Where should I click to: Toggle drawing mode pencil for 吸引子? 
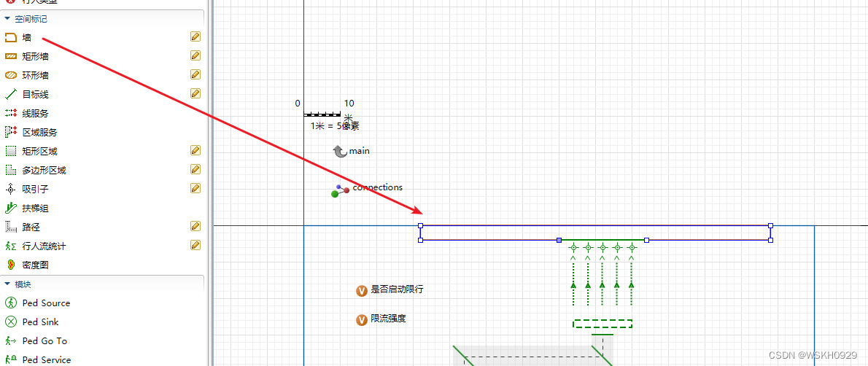[195, 188]
